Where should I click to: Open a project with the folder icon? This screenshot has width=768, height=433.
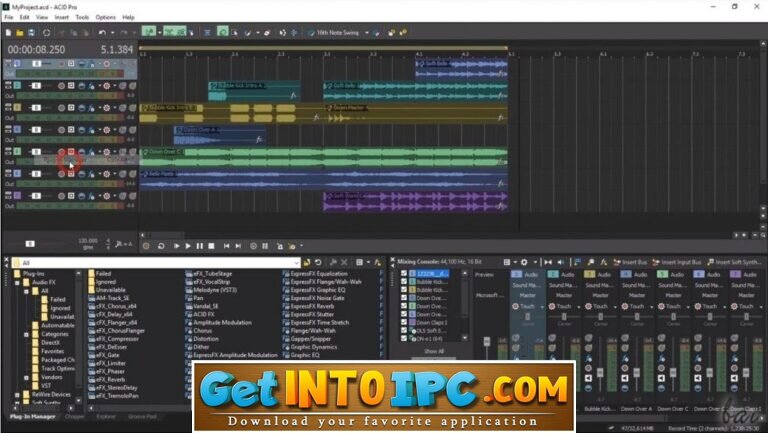tap(20, 33)
